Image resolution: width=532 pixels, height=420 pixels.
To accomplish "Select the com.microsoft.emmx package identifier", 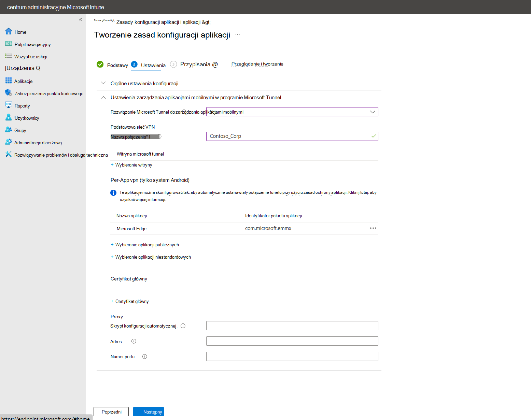I will (x=268, y=228).
